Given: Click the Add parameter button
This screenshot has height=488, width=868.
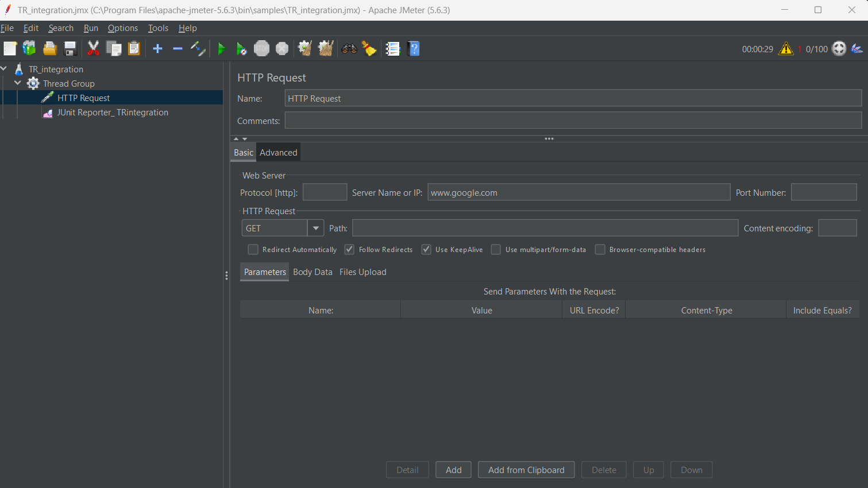Looking at the screenshot, I should (x=453, y=470).
